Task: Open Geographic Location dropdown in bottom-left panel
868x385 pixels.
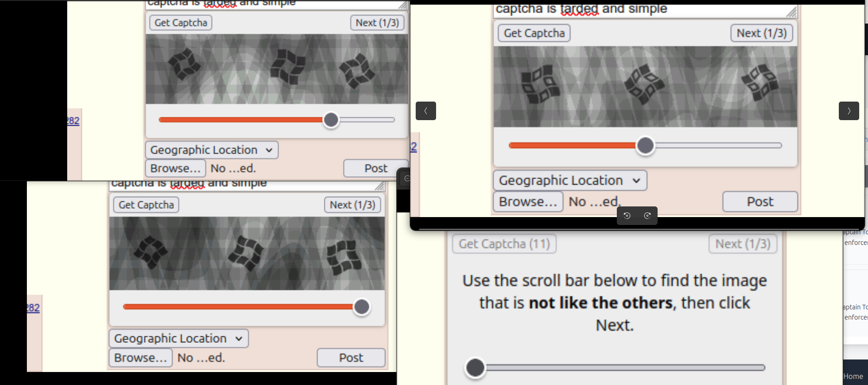Action: coord(178,338)
